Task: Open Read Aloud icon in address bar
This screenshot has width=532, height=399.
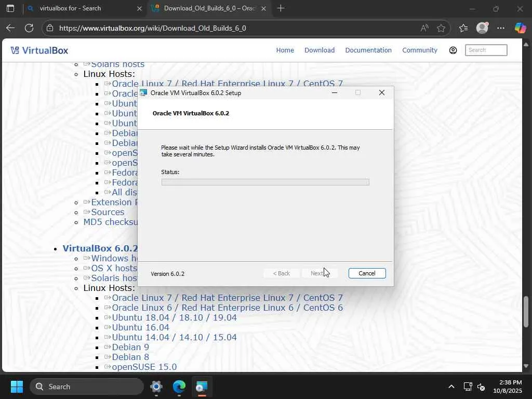Action: [424, 28]
